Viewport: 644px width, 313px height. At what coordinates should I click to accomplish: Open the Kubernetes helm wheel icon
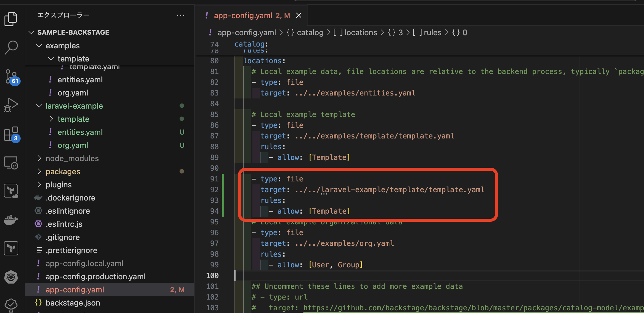[11, 277]
